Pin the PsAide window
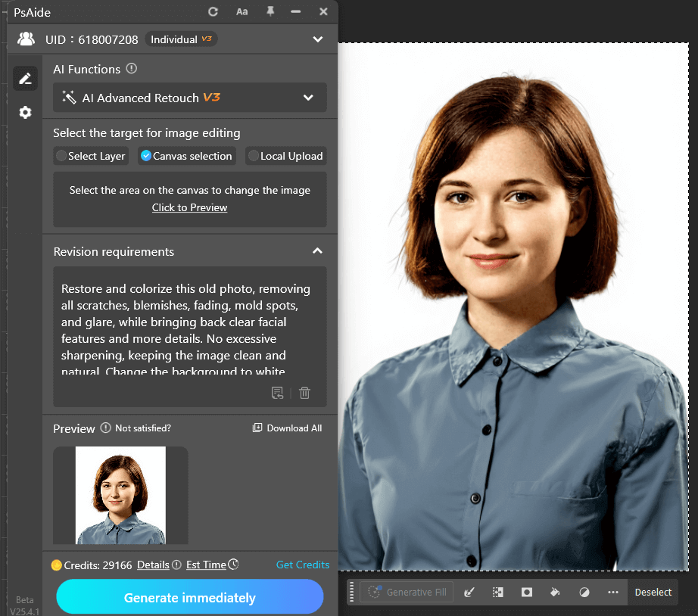The image size is (698, 616). pos(270,11)
